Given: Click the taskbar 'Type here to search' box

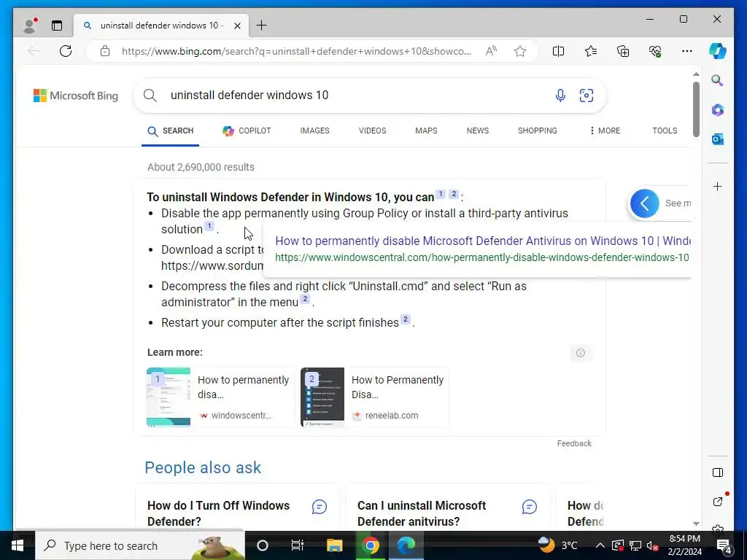Looking at the screenshot, I should [140, 545].
